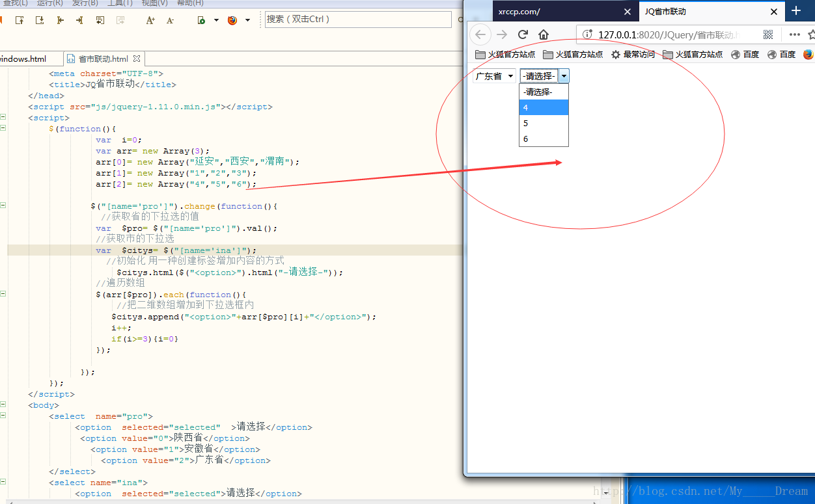Collapse the <select name="pro"> fold marker
Viewport: 815px width, 504px height.
(x=3, y=416)
